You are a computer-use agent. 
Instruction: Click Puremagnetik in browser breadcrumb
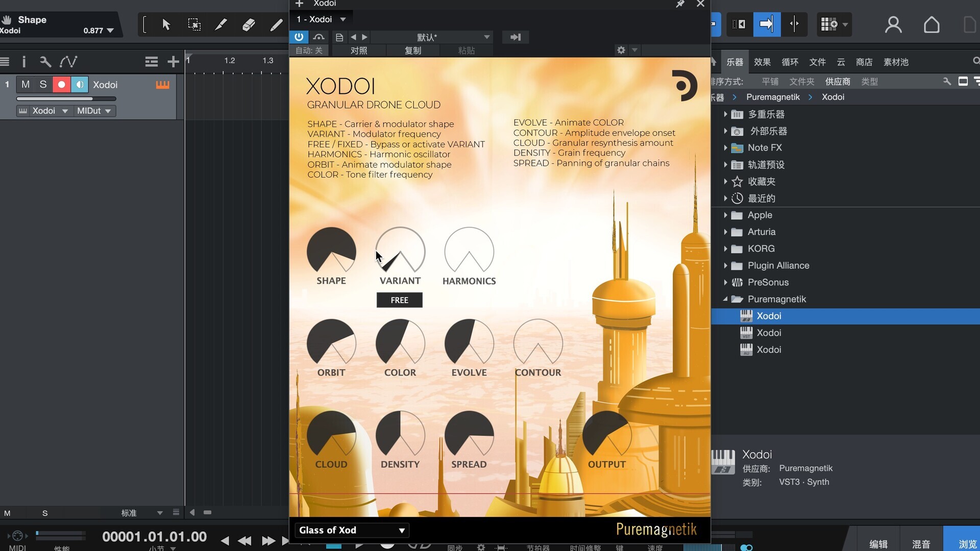point(773,97)
